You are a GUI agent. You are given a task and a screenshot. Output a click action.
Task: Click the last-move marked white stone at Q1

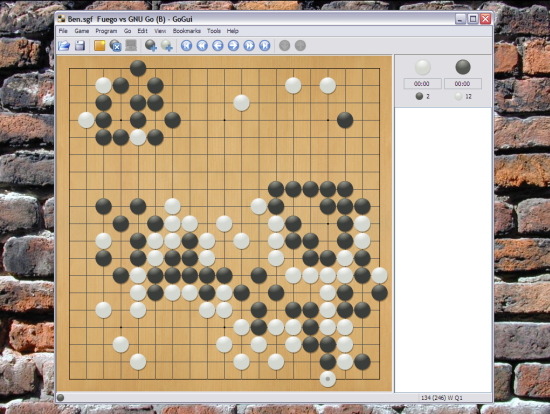[x=328, y=379]
